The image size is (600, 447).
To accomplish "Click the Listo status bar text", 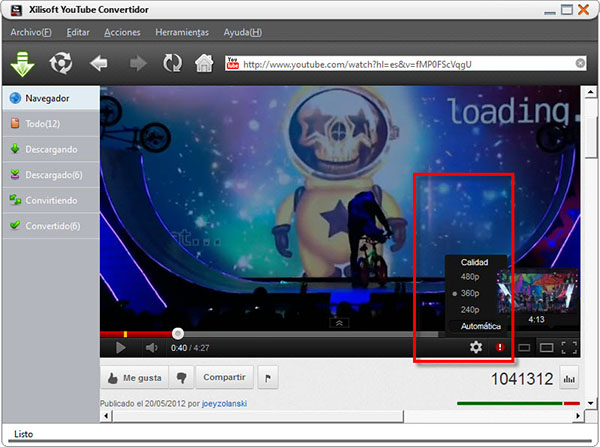I will [24, 434].
